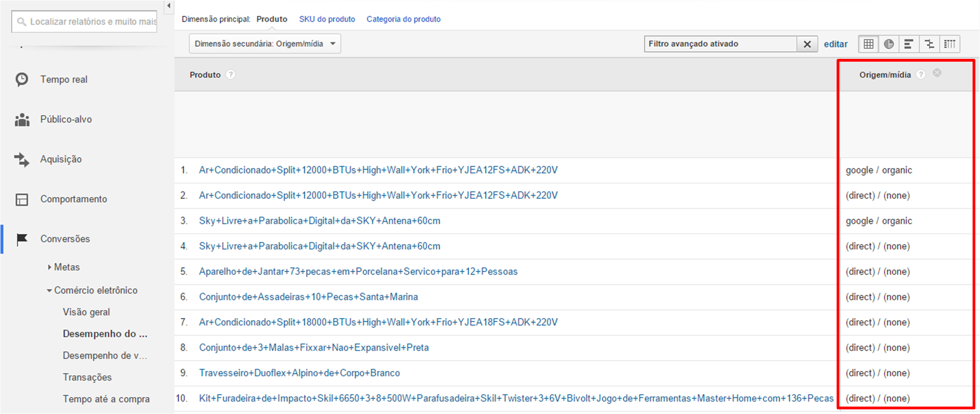Show help tooltip for Origem/mídia column
Screen dimensions: 980x414
point(921,75)
